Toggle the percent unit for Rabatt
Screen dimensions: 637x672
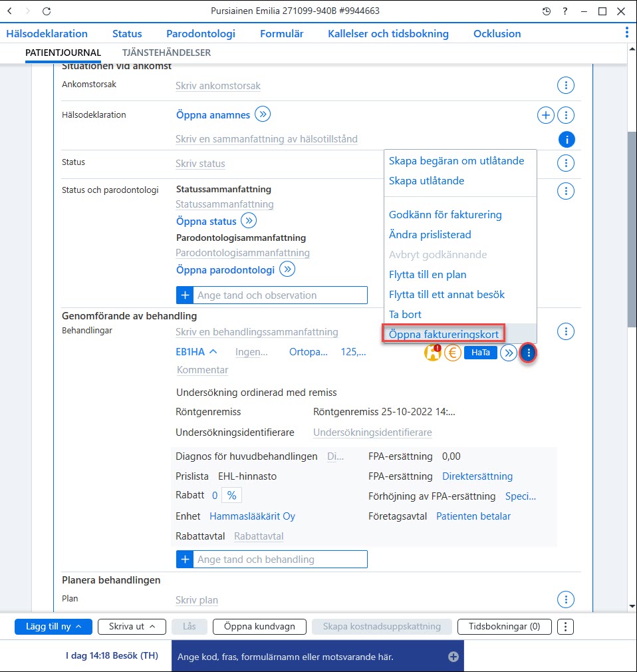[x=232, y=496]
